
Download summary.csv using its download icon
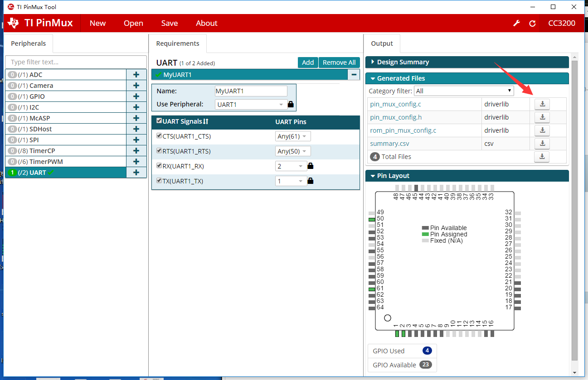pos(542,144)
